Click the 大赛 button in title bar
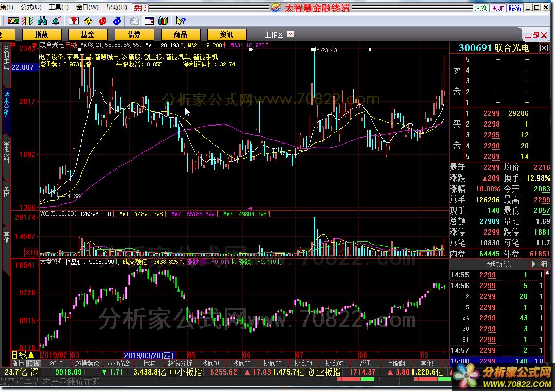Viewport: 556px width, 392px height. pyautogui.click(x=481, y=8)
